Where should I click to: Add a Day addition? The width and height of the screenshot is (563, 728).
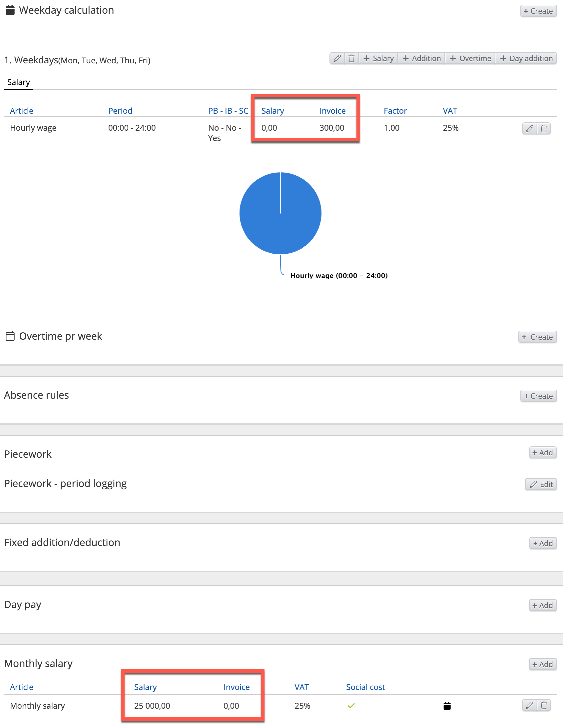pyautogui.click(x=526, y=58)
